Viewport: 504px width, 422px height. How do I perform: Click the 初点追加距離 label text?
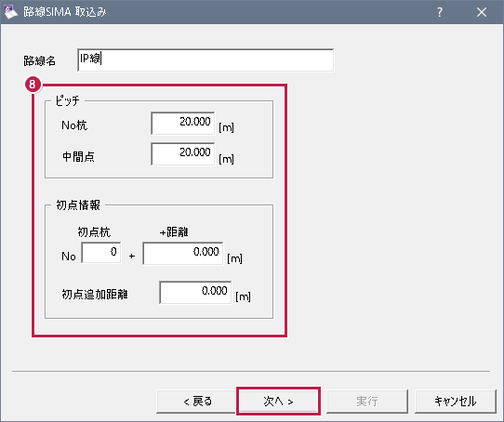point(95,294)
